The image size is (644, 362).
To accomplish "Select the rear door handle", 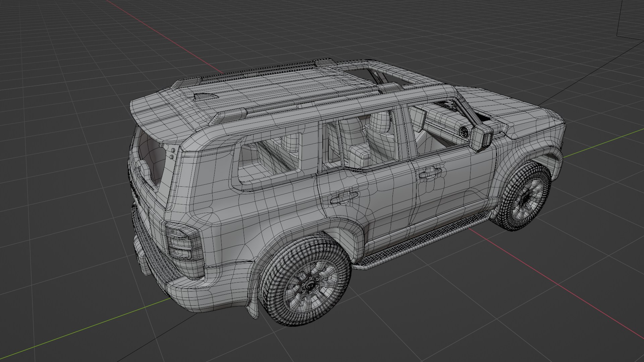I will 344,197.
